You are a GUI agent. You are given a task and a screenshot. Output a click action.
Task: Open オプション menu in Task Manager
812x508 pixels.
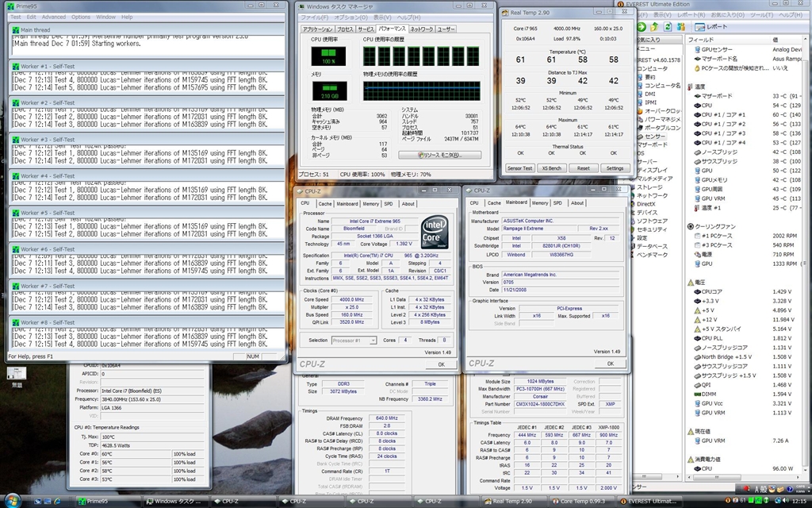click(x=350, y=17)
